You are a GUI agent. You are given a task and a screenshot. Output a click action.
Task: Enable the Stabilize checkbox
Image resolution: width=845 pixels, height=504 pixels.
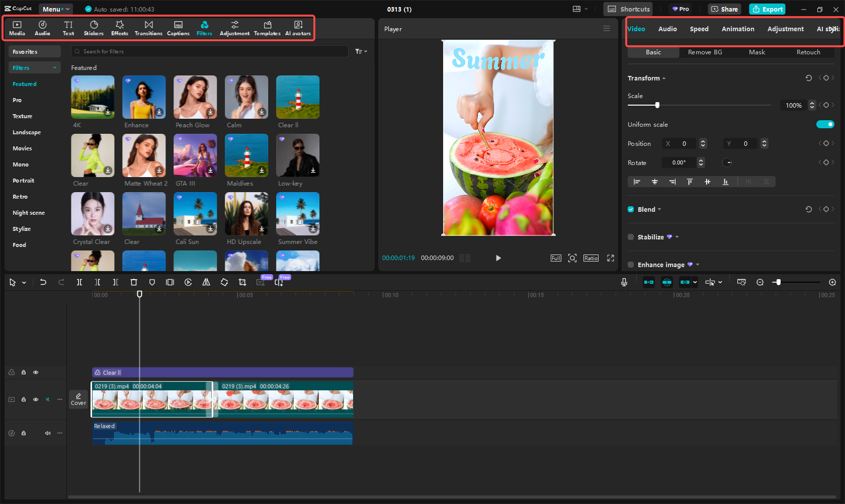click(631, 237)
